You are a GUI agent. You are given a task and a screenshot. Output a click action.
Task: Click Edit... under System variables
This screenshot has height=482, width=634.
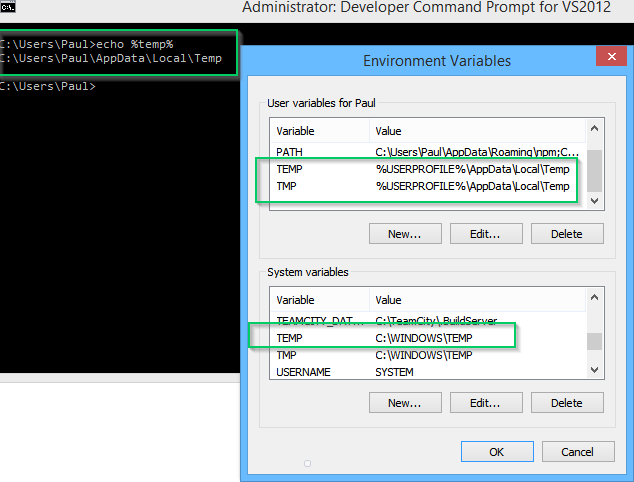tap(486, 403)
